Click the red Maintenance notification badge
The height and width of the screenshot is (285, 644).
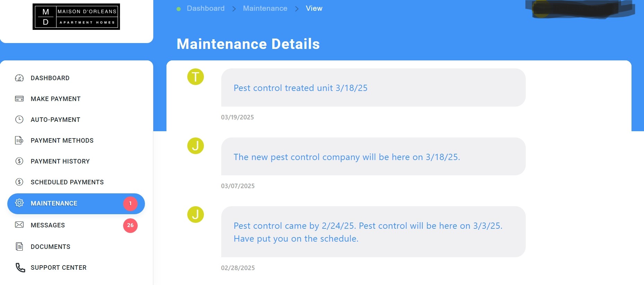tap(130, 204)
